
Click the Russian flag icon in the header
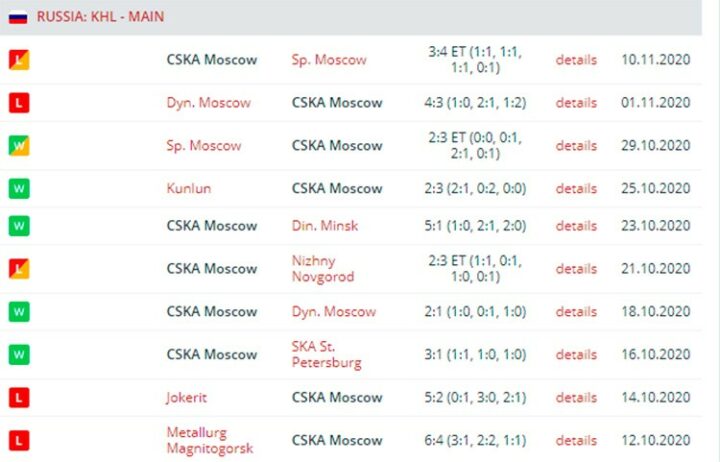(18, 17)
